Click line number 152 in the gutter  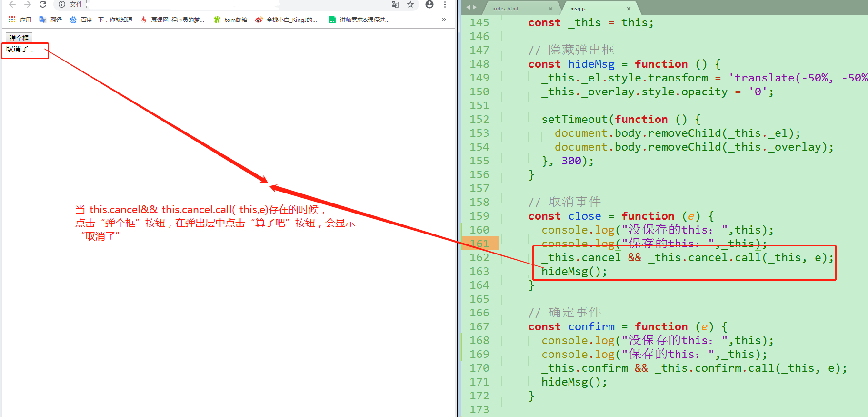click(479, 119)
